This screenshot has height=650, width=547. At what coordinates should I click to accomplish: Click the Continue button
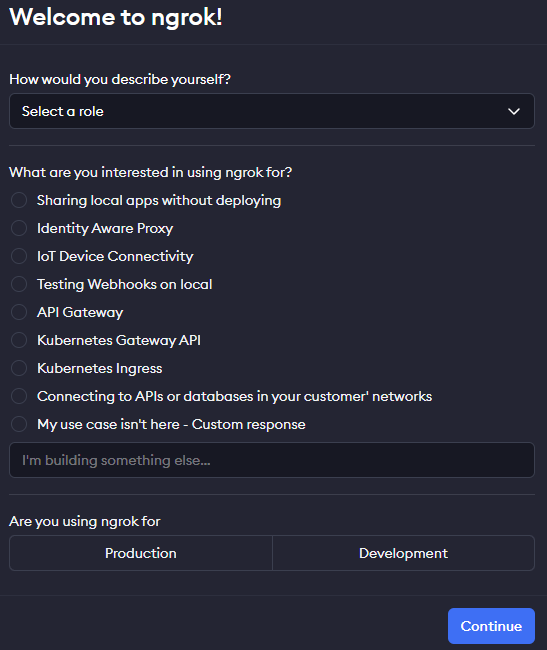coord(491,626)
